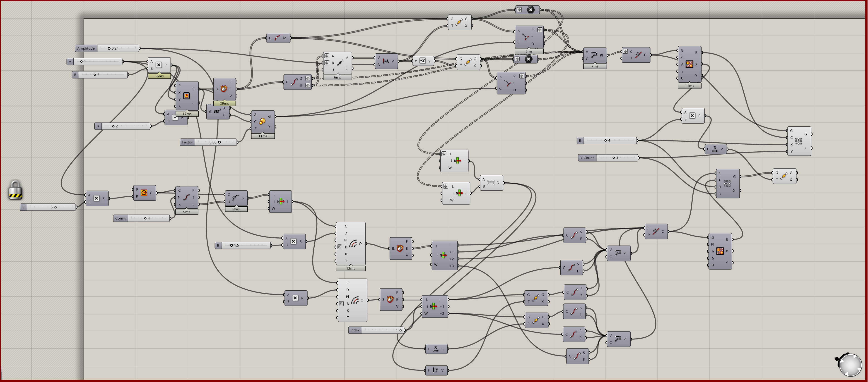Select the orange Rectangle component icon
This screenshot has width=868, height=382.
(x=186, y=96)
